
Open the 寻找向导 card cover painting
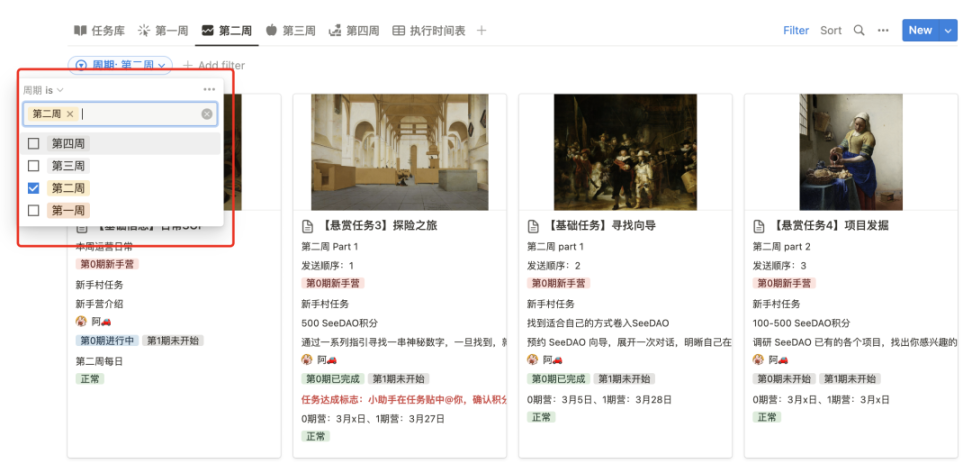click(x=625, y=152)
